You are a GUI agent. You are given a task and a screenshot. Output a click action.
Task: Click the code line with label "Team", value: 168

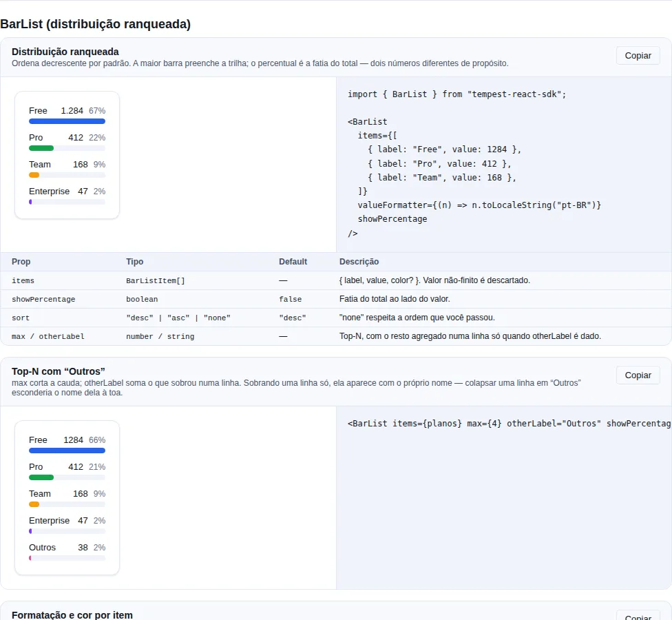(x=442, y=178)
